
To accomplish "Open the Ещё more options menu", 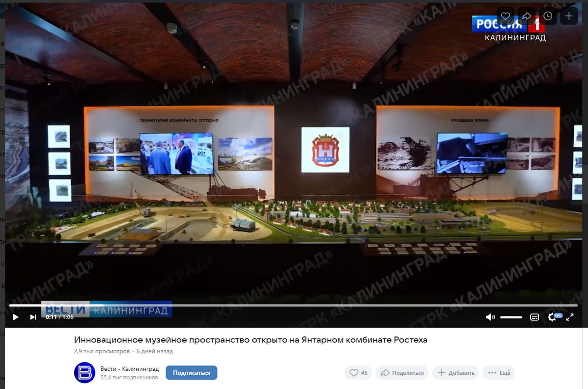I will [x=499, y=373].
